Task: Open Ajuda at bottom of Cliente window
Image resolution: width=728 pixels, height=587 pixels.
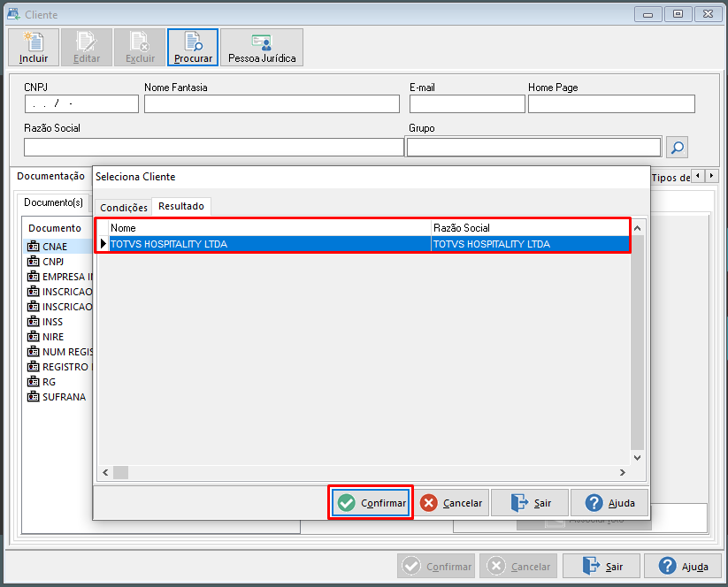Action: point(683,566)
